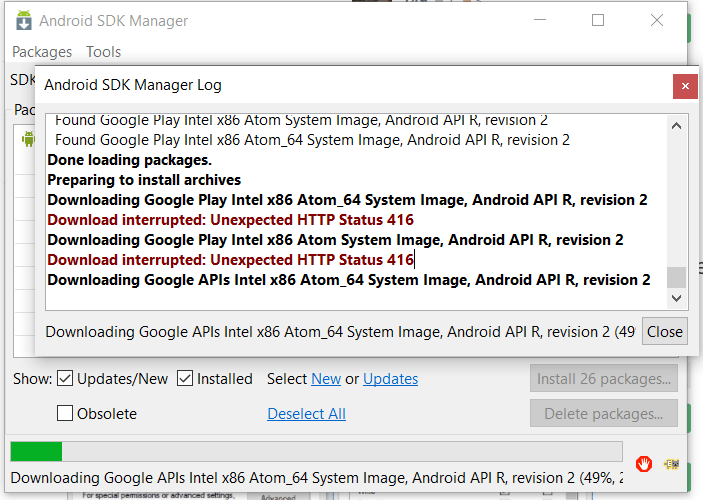The image size is (703, 500).
Task: Click the Android SDK Manager title icon
Action: pyautogui.click(x=24, y=20)
